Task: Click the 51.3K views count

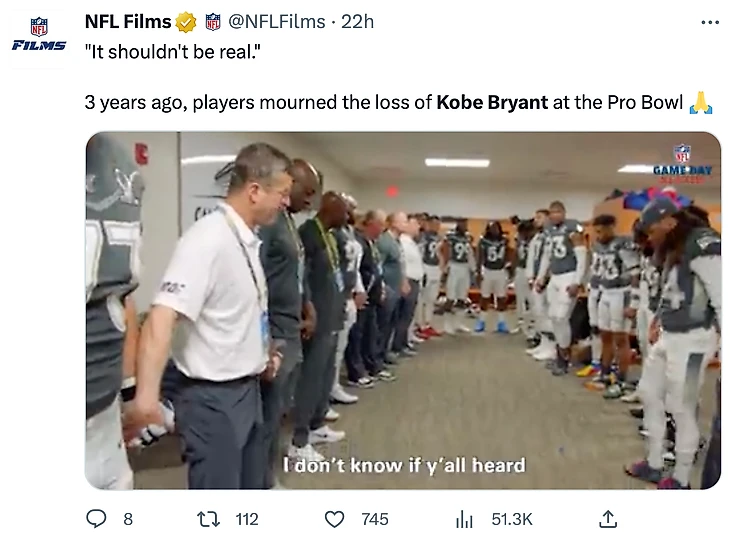Action: [x=512, y=518]
